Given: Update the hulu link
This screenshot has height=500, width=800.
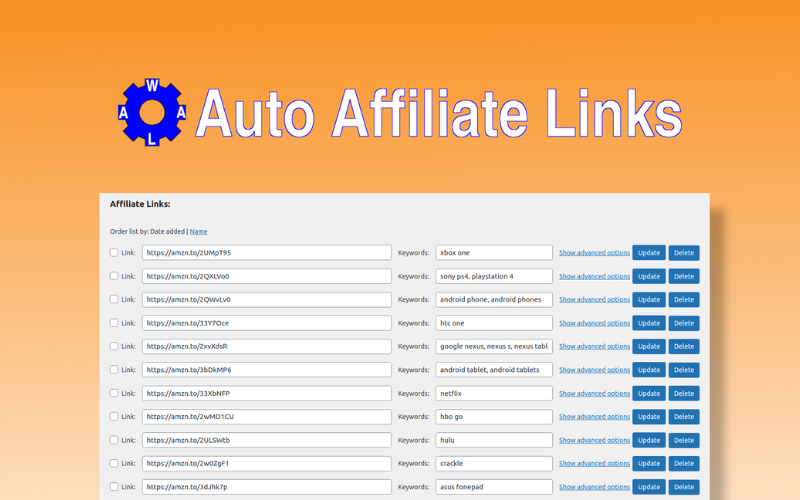Looking at the screenshot, I should (649, 440).
